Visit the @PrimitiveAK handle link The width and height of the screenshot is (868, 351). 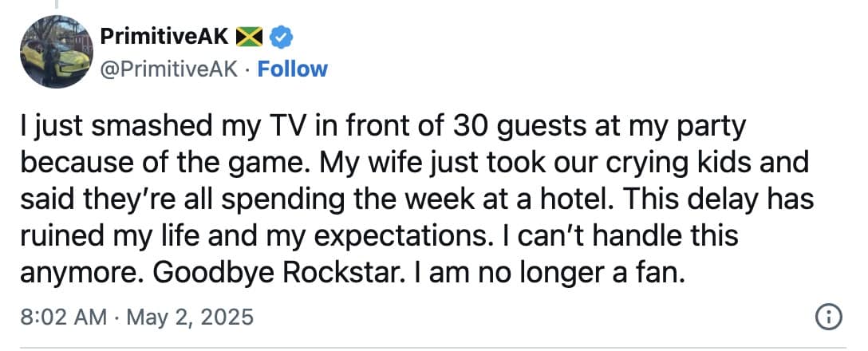169,69
